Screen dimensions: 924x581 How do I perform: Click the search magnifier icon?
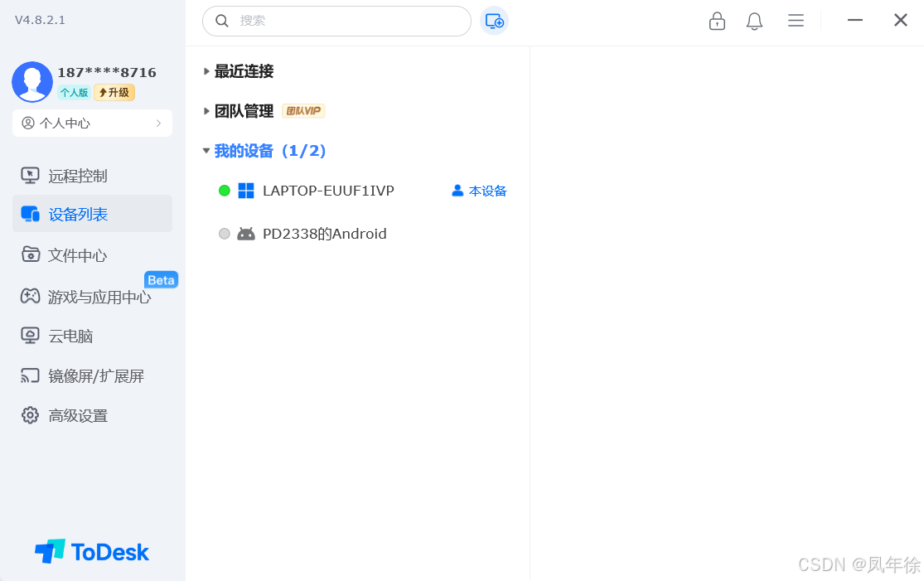(221, 22)
